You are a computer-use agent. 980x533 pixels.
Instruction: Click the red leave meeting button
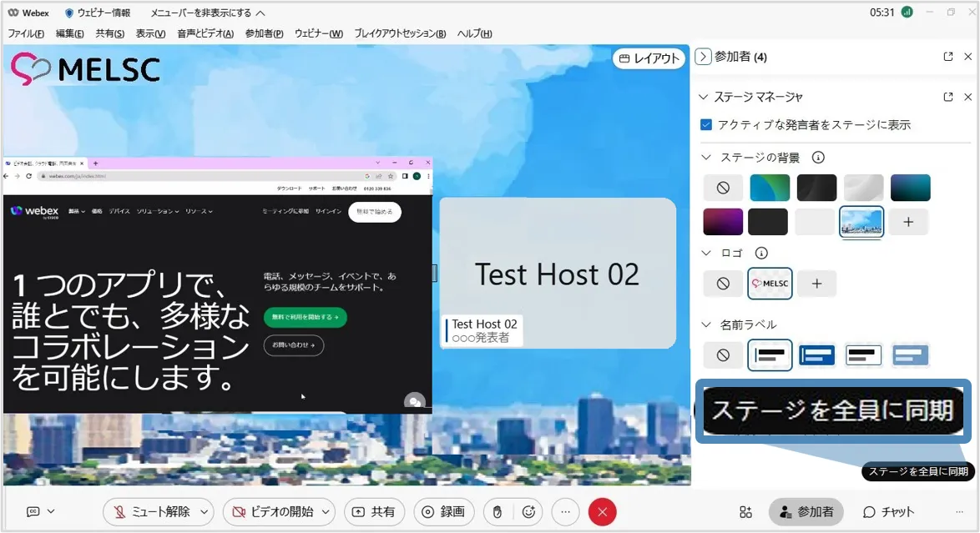pyautogui.click(x=602, y=511)
